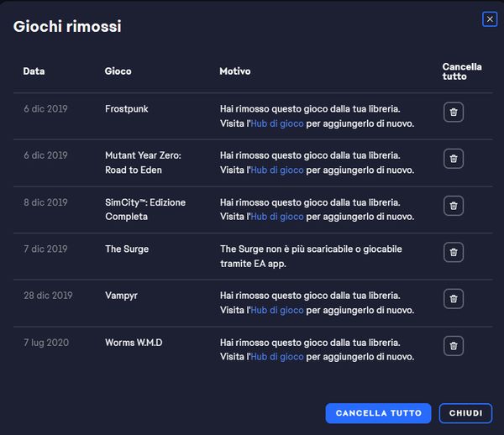
Task: Click Hub di gioco link for Worms W.M.D
Action: click(277, 357)
